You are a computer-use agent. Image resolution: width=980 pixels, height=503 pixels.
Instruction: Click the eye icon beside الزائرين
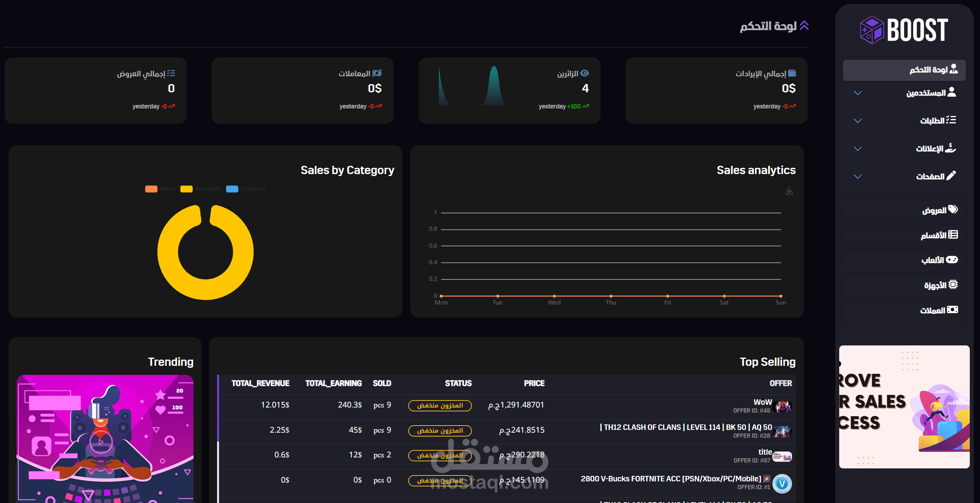(585, 73)
